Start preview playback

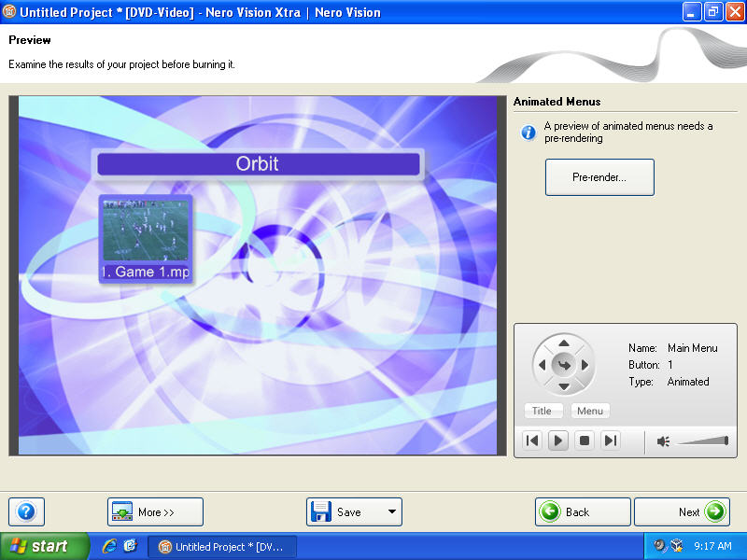click(x=558, y=441)
